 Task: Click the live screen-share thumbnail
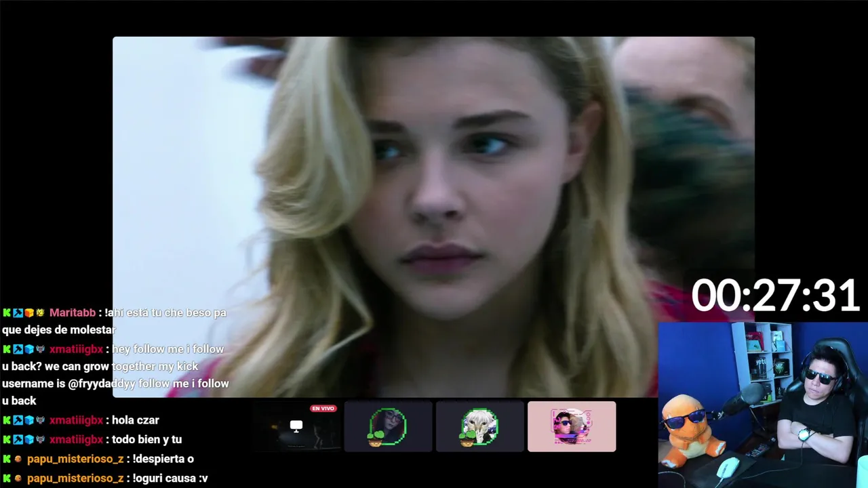point(296,426)
